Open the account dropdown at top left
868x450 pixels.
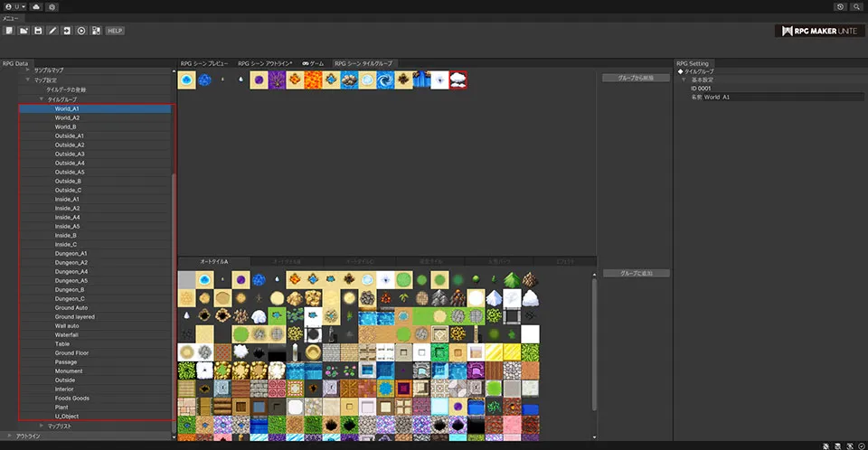pos(14,6)
